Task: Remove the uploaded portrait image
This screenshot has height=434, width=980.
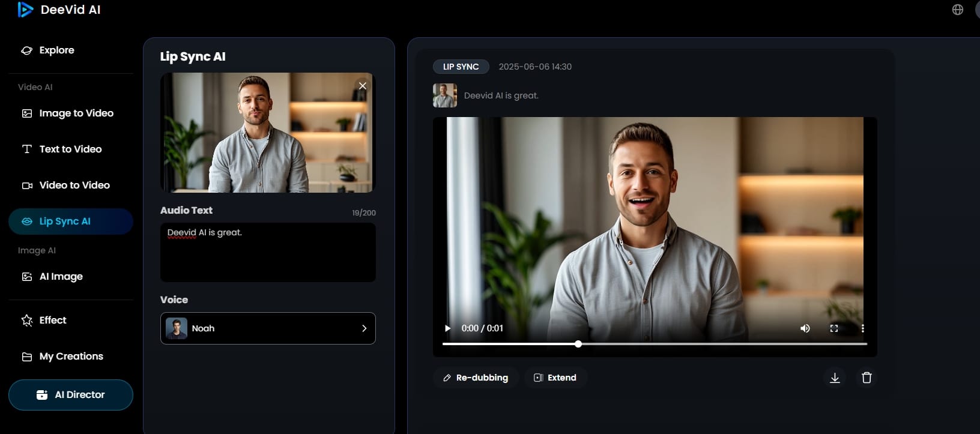Action: (363, 86)
